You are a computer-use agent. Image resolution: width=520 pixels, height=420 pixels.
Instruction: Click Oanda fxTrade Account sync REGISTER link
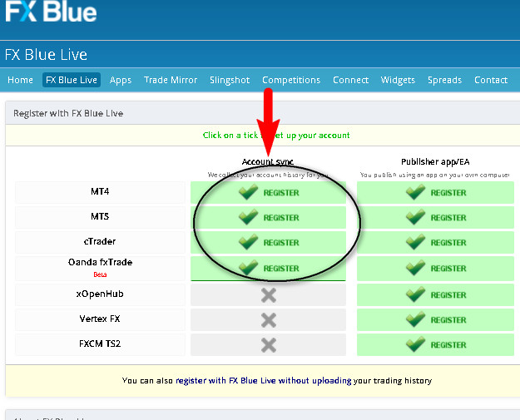pyautogui.click(x=281, y=268)
